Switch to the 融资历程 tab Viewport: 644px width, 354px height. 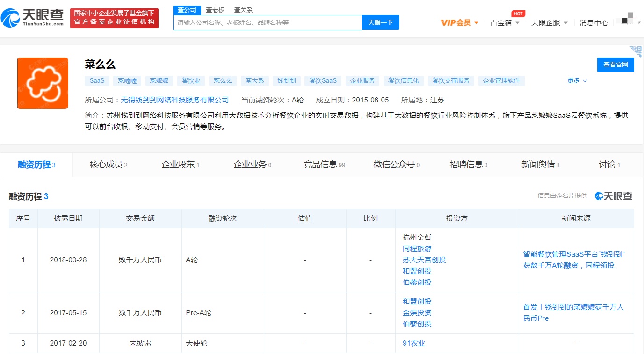[36, 165]
